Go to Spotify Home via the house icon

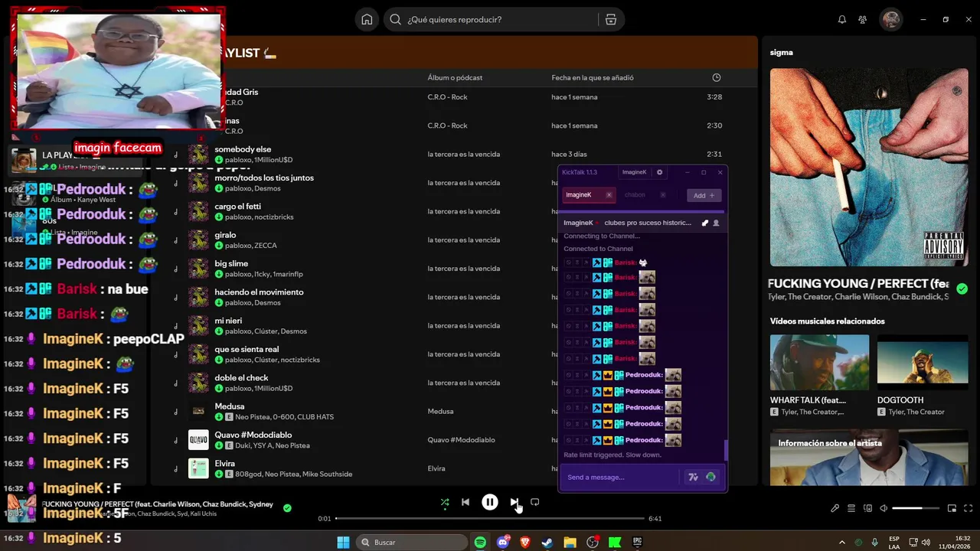click(x=367, y=19)
